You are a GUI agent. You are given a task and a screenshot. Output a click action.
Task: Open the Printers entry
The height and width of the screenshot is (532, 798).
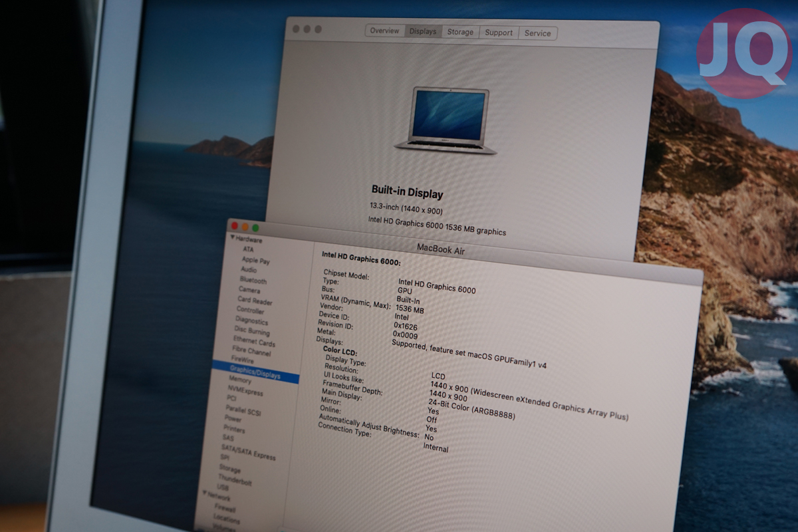click(234, 430)
